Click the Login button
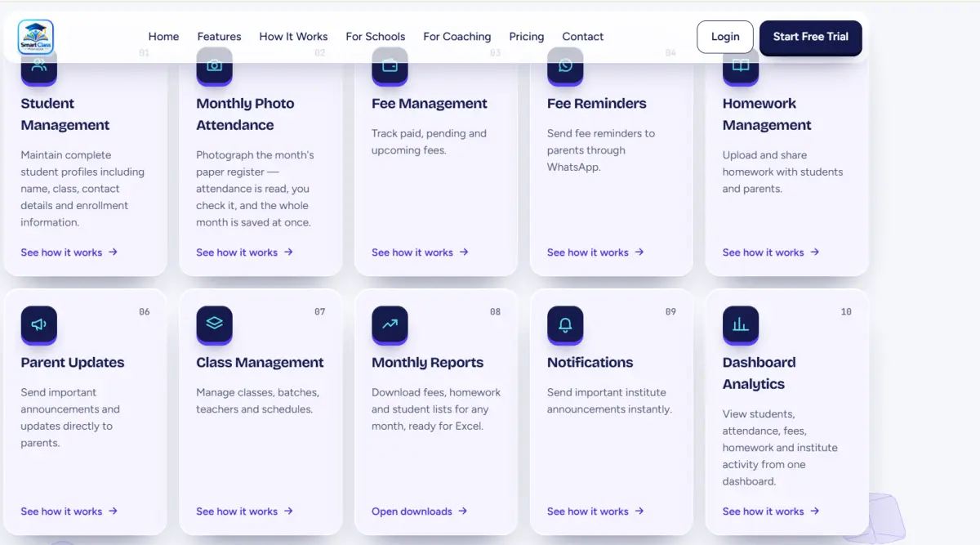980x545 pixels. click(x=725, y=37)
